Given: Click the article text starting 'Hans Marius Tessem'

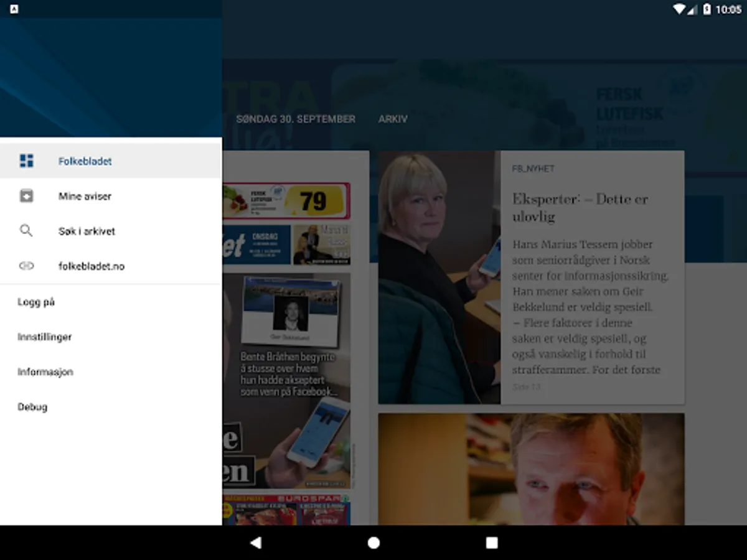Looking at the screenshot, I should (x=590, y=307).
